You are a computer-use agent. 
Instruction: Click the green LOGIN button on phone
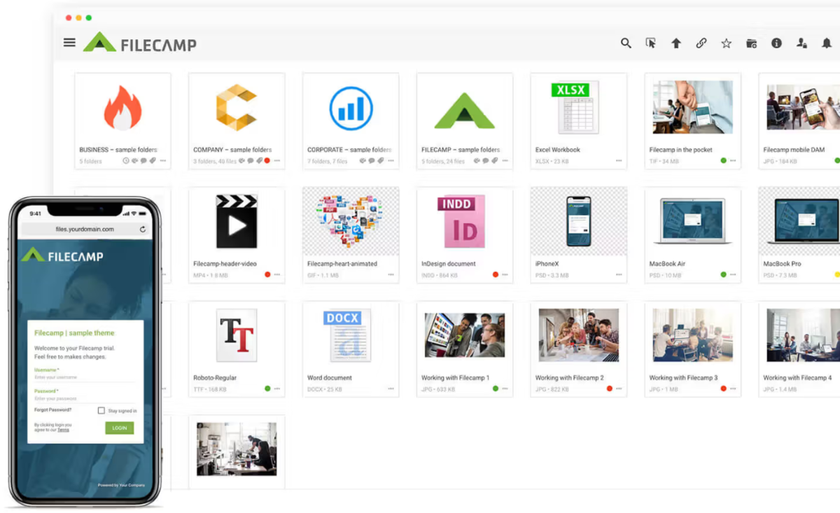(x=119, y=428)
